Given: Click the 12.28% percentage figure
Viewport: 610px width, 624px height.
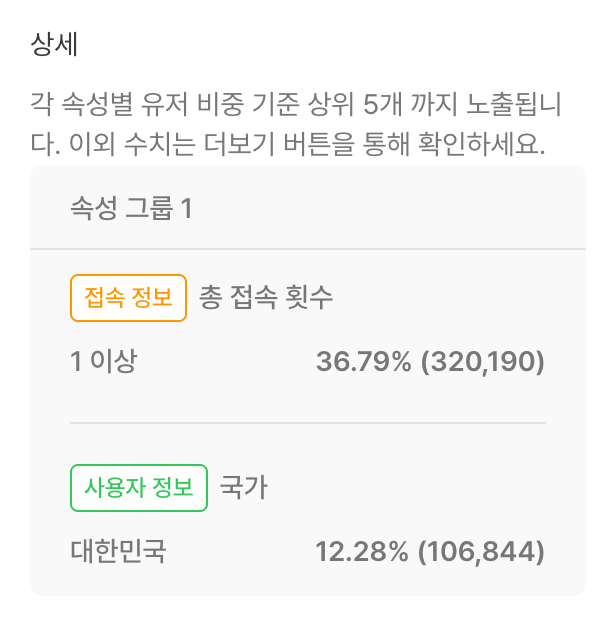Looking at the screenshot, I should (363, 551).
